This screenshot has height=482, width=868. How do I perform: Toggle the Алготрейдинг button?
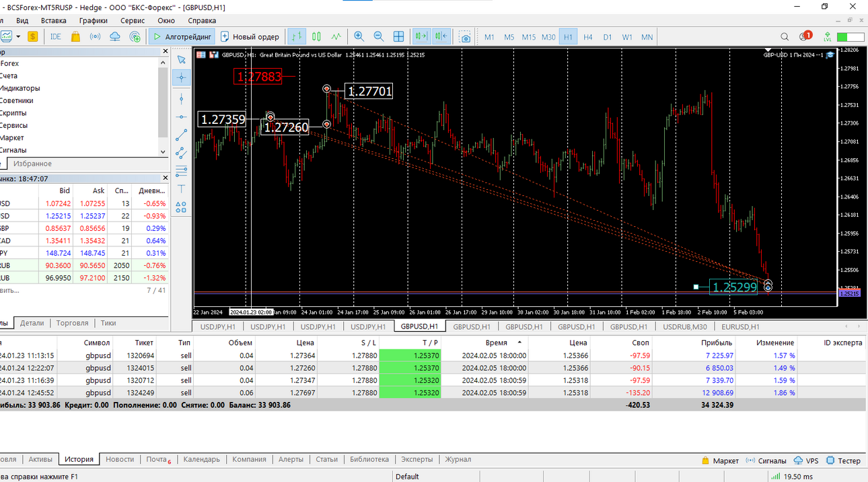[182, 36]
